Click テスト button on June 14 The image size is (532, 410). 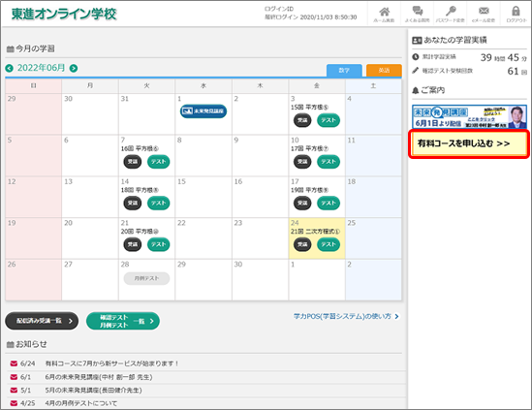159,203
